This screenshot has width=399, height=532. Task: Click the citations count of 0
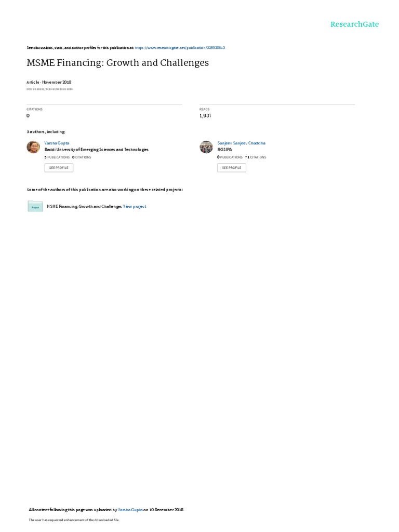click(28, 116)
